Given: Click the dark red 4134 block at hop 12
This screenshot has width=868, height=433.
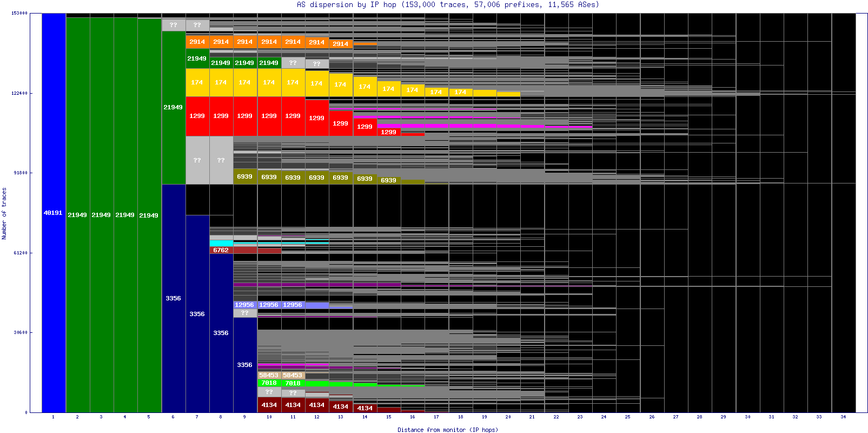Looking at the screenshot, I should click(x=317, y=405).
